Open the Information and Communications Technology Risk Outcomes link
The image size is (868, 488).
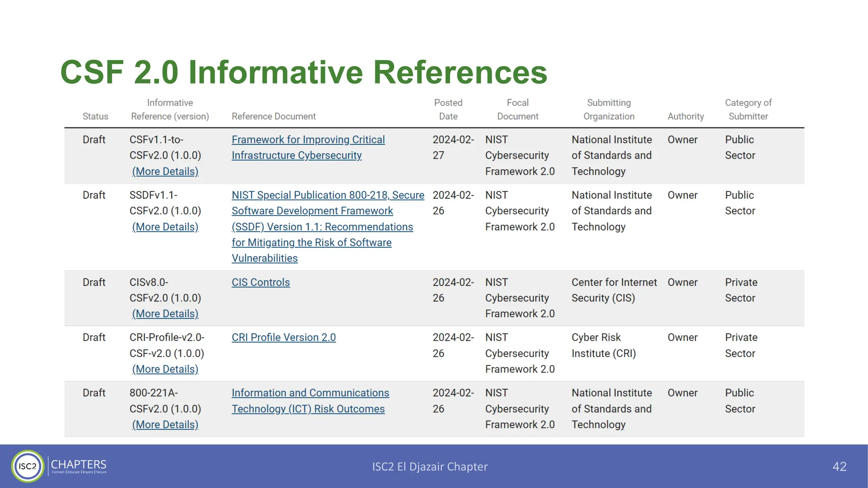(310, 393)
